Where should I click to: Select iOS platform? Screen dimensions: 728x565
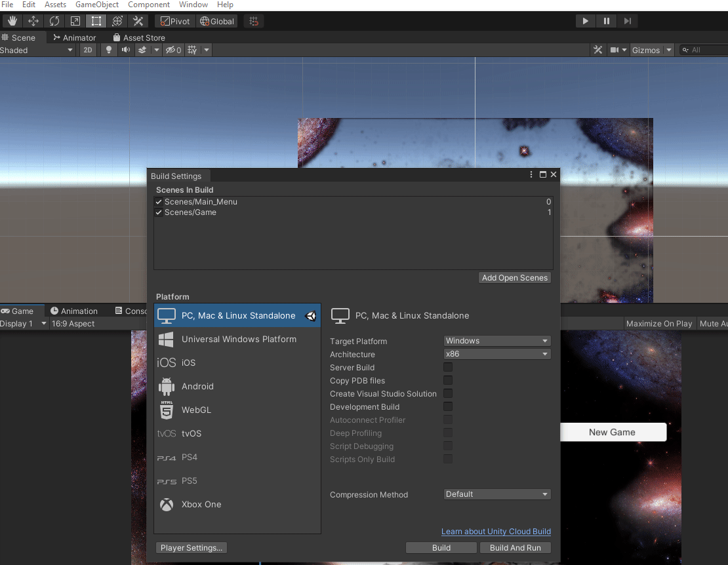pyautogui.click(x=237, y=362)
